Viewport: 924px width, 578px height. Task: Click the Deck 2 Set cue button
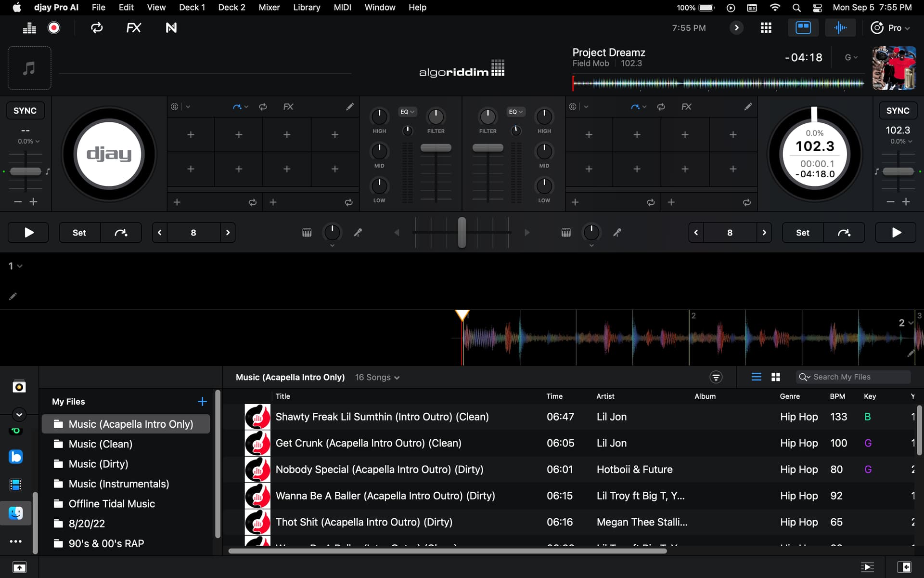802,233
